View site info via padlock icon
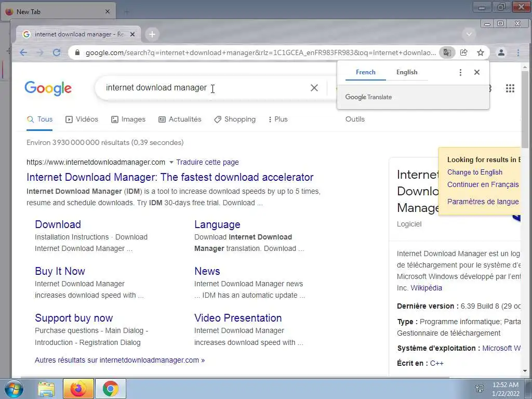This screenshot has width=532, height=399. coord(77,52)
